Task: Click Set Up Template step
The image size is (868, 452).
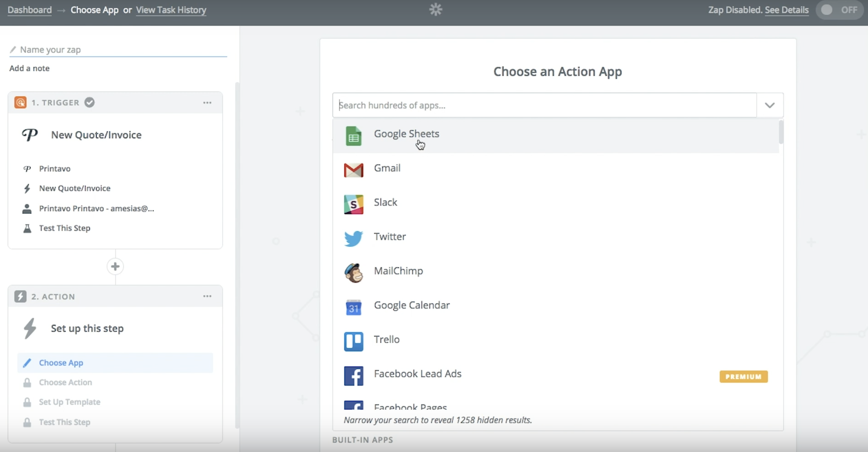Action: (x=115, y=402)
